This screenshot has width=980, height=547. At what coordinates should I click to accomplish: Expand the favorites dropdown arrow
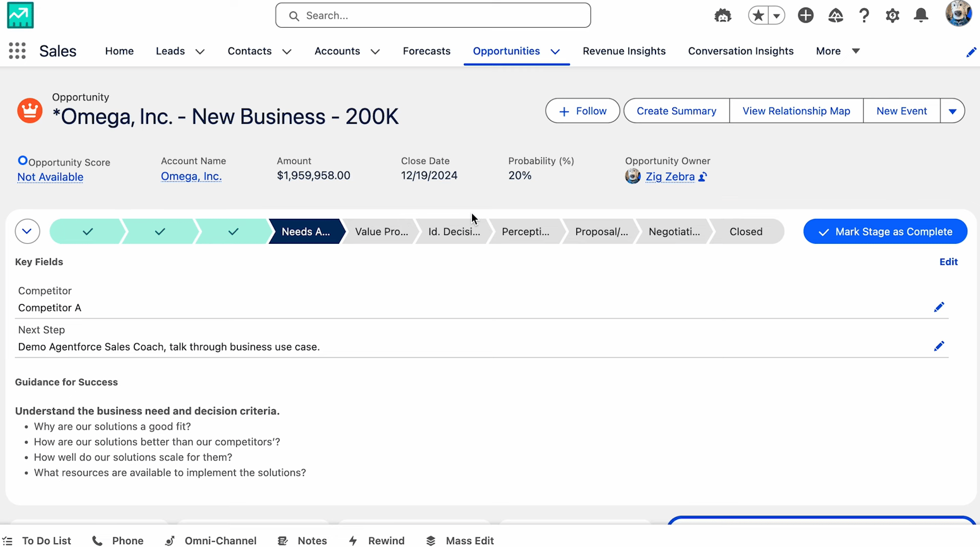click(776, 15)
